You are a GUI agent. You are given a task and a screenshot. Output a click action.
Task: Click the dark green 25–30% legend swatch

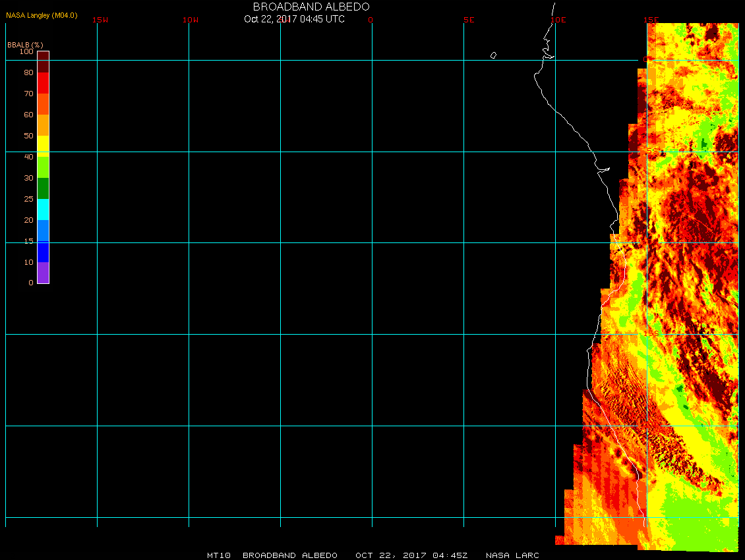pyautogui.click(x=43, y=188)
